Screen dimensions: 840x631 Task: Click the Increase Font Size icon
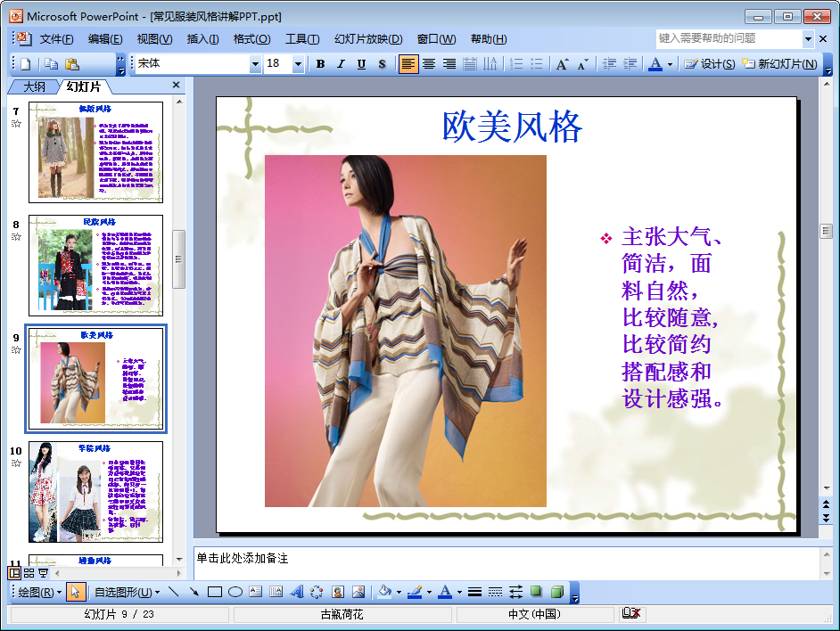point(562,64)
